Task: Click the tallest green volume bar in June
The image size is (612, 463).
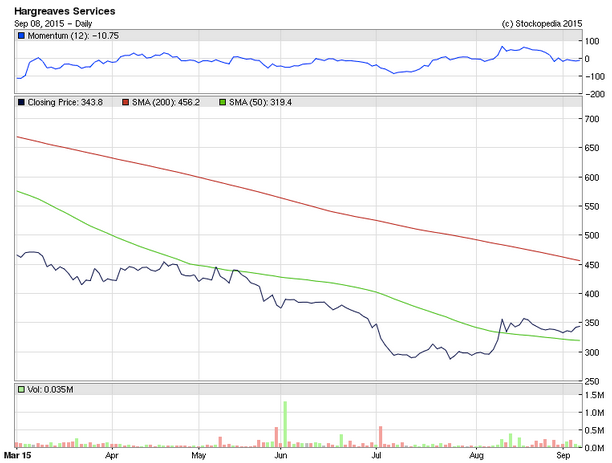Action: pyautogui.click(x=285, y=424)
